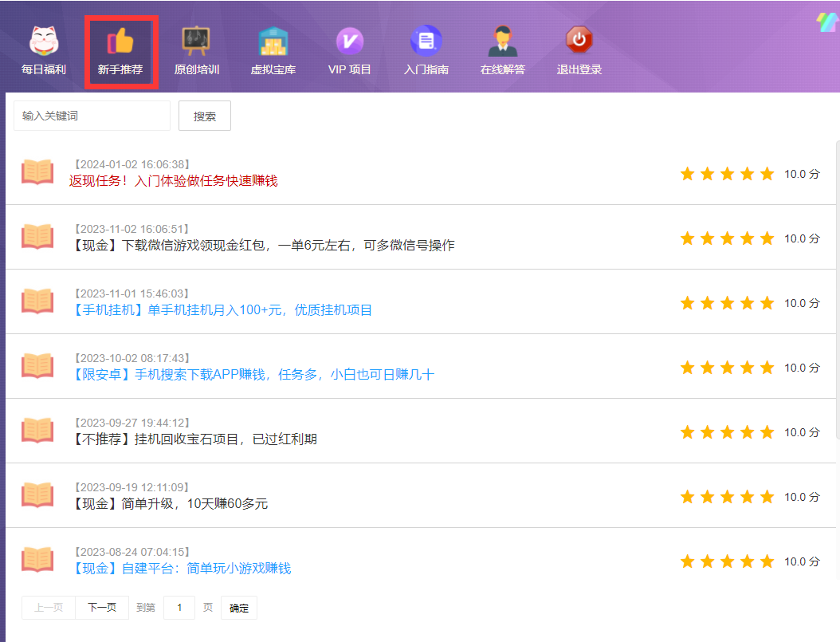Open the book icon beside 返现任务 article
The width and height of the screenshot is (840, 642).
(x=37, y=171)
